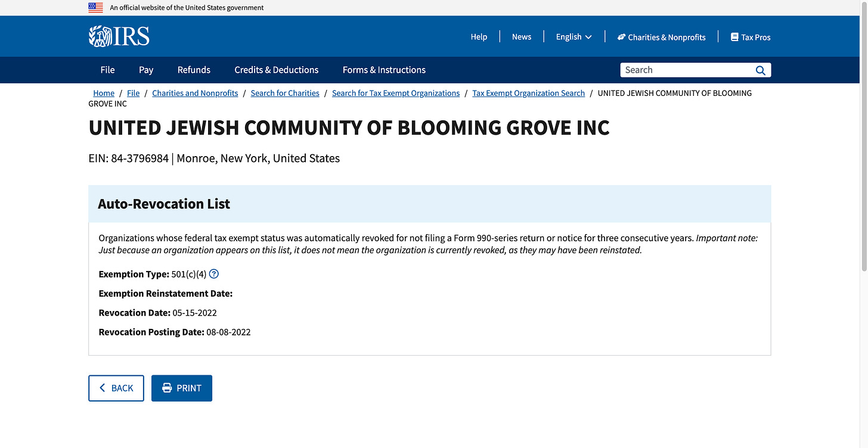Screen dimensions: 868x448
Task: Click the back chevron icon
Action: point(103,388)
